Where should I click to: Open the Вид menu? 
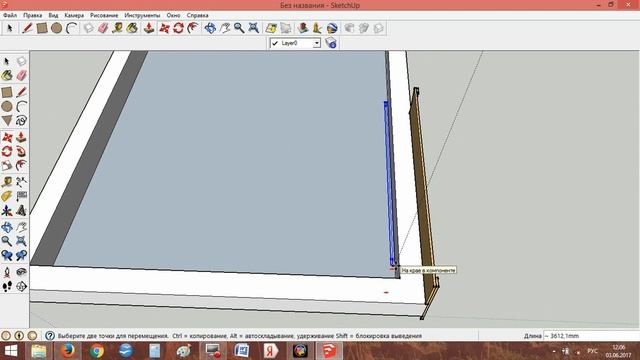[x=53, y=15]
